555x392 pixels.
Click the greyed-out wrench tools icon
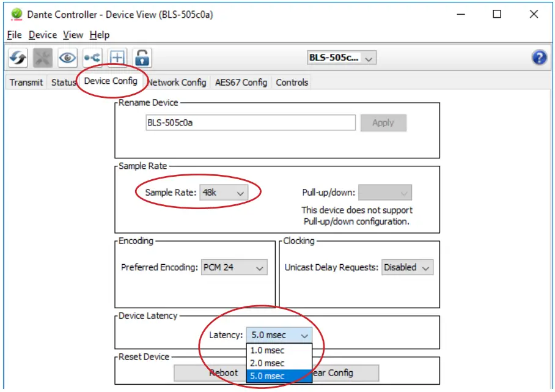pos(42,57)
